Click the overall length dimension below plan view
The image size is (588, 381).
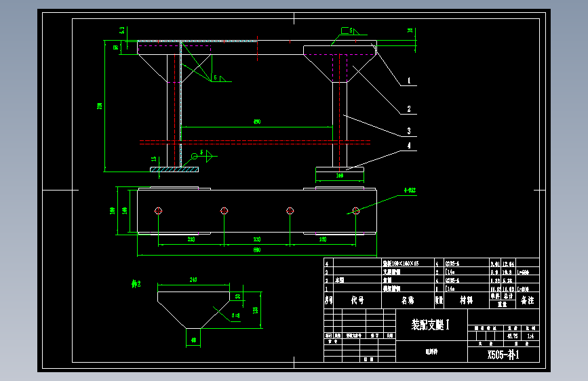coord(257,249)
